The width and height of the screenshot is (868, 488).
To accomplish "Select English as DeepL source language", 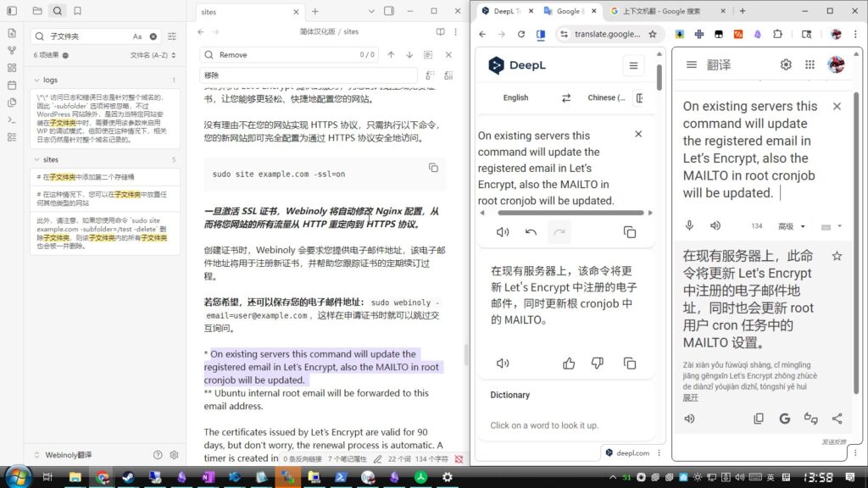I will pyautogui.click(x=515, y=97).
